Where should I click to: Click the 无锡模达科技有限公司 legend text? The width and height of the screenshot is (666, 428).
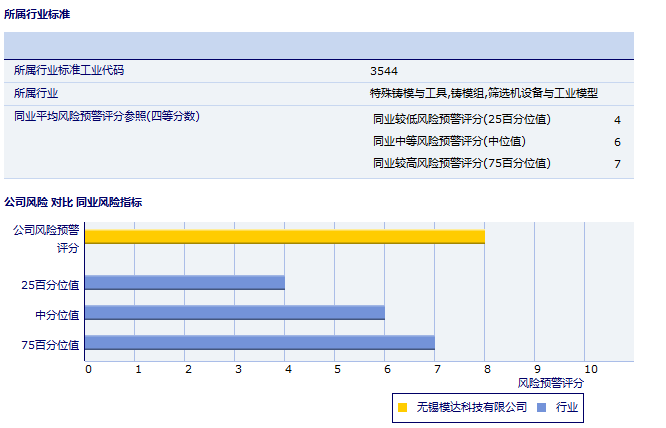coord(471,408)
